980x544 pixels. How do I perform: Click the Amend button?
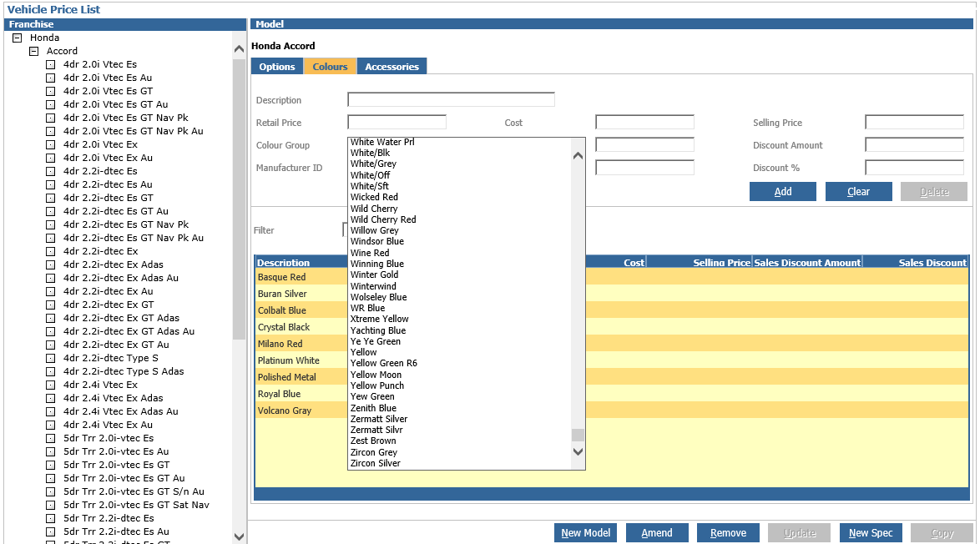pyautogui.click(x=657, y=533)
